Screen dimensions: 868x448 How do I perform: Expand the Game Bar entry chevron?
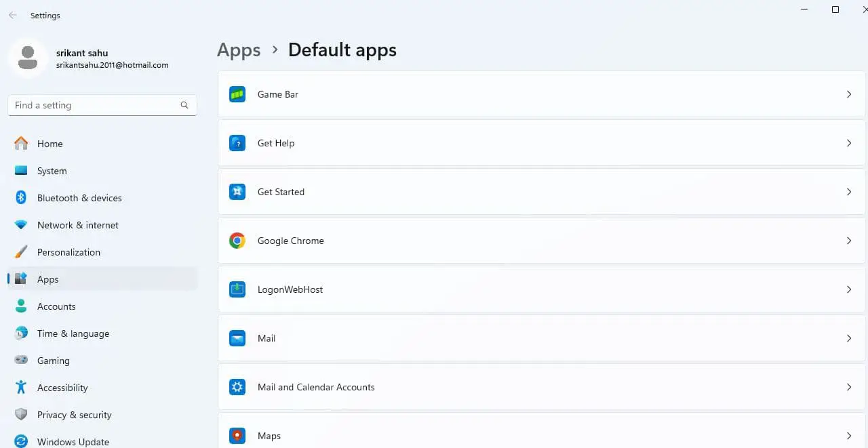[849, 94]
